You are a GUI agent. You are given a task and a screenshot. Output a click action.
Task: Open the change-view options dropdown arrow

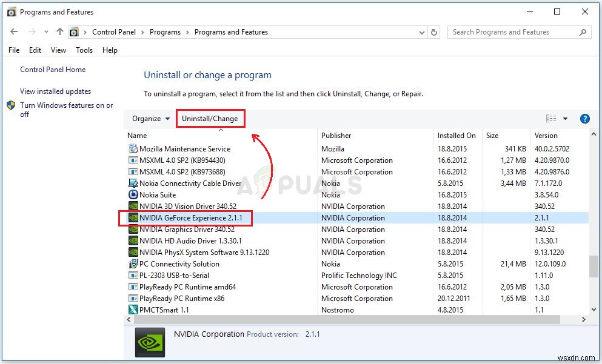566,119
